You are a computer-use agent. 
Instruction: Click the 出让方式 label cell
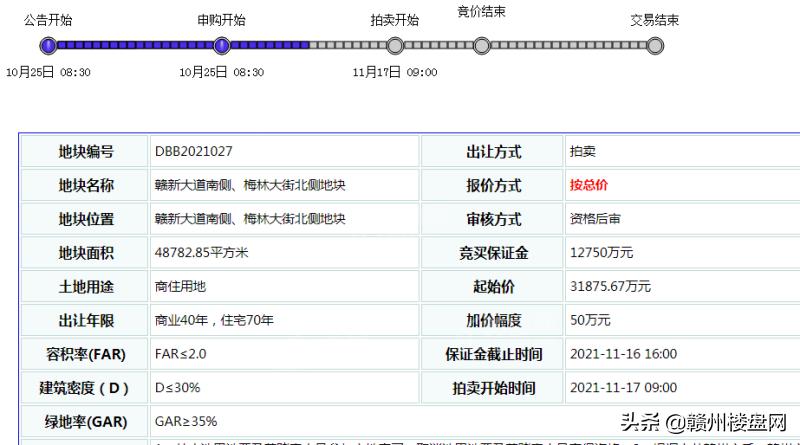click(x=492, y=152)
